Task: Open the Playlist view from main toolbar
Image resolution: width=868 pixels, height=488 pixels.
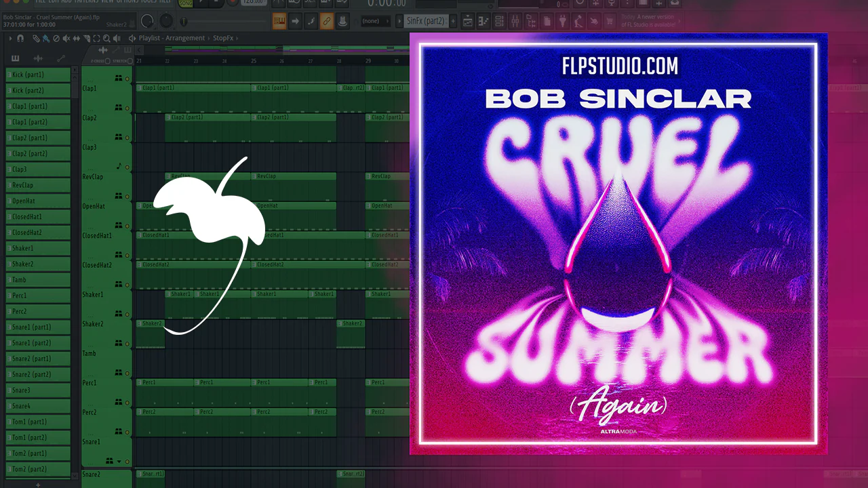Action: [x=468, y=21]
